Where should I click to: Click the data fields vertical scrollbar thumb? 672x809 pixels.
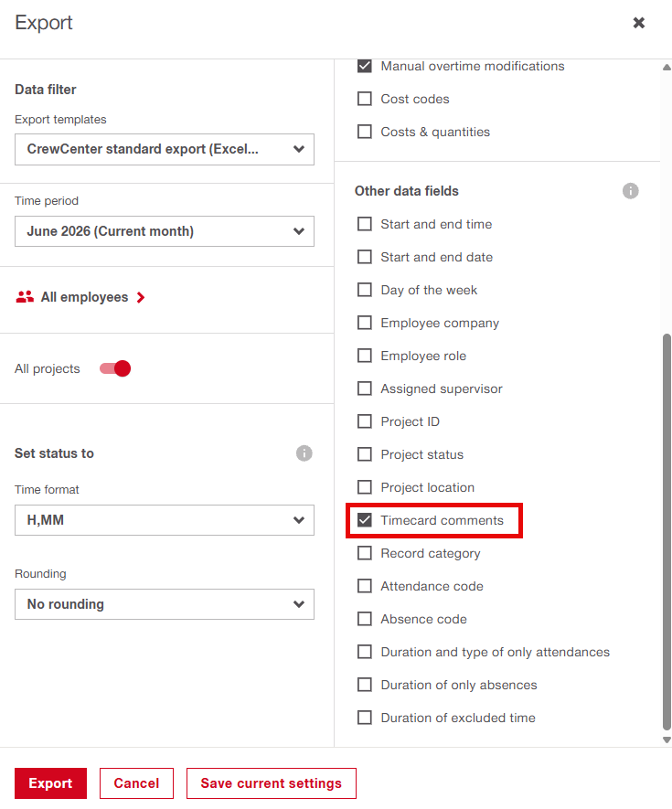[x=667, y=531]
